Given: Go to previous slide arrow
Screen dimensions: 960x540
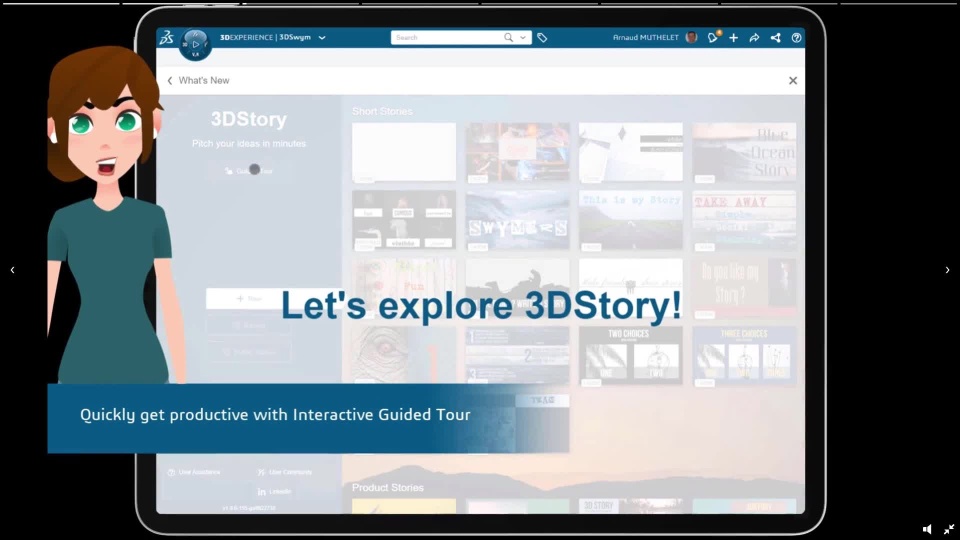Looking at the screenshot, I should tap(12, 269).
